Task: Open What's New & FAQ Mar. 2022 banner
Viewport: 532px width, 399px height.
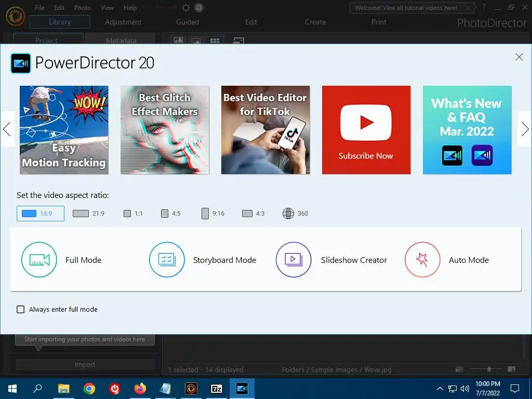Action: click(467, 130)
